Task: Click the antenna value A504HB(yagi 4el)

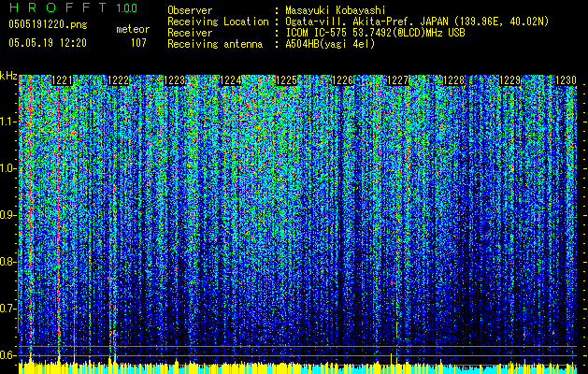Action: pyautogui.click(x=330, y=44)
